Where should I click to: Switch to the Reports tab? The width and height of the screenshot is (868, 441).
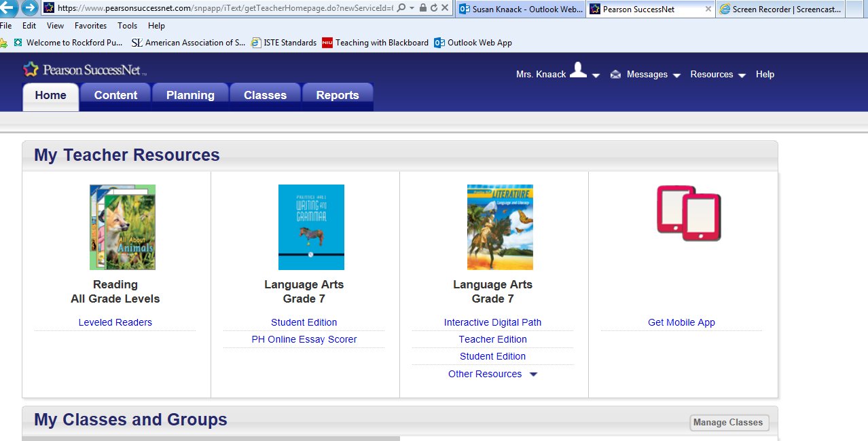(338, 96)
